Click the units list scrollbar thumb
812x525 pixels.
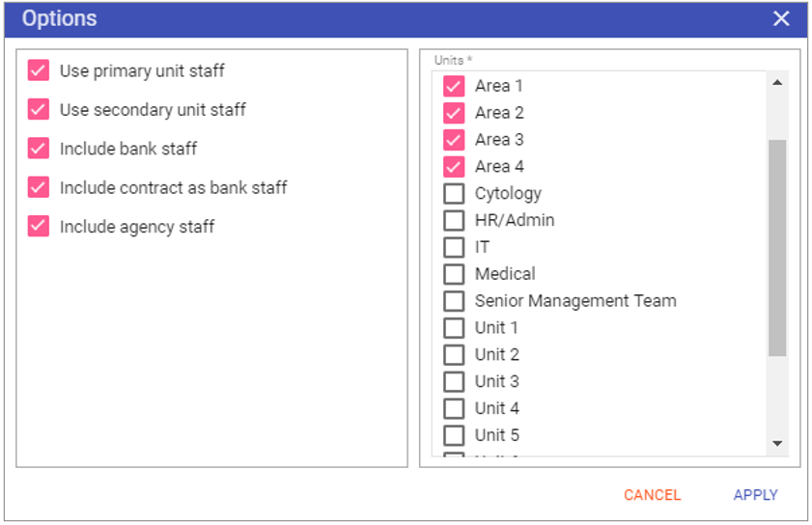777,248
